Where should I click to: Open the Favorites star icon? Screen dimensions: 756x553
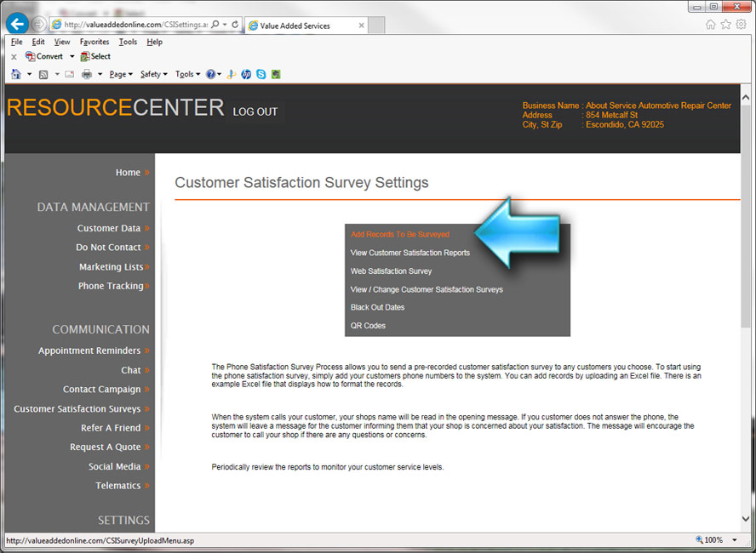coord(725,24)
